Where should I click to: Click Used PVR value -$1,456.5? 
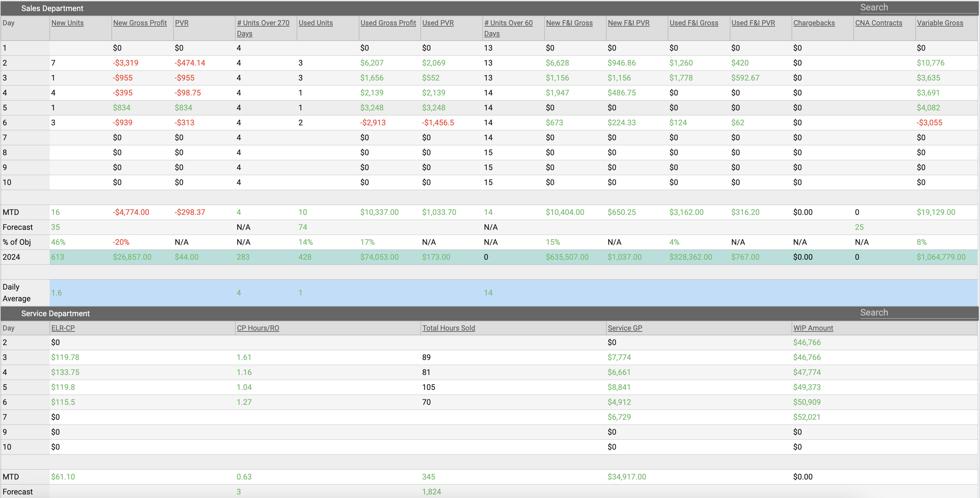(x=437, y=123)
